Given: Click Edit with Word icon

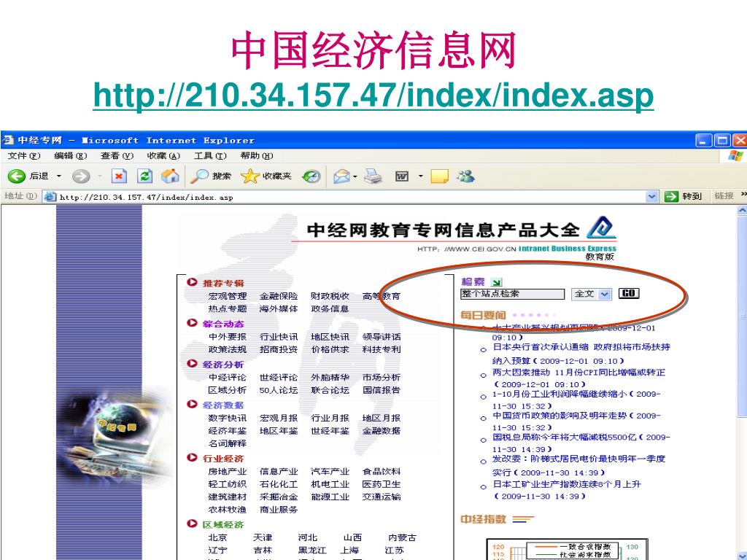Looking at the screenshot, I should click(x=402, y=176).
